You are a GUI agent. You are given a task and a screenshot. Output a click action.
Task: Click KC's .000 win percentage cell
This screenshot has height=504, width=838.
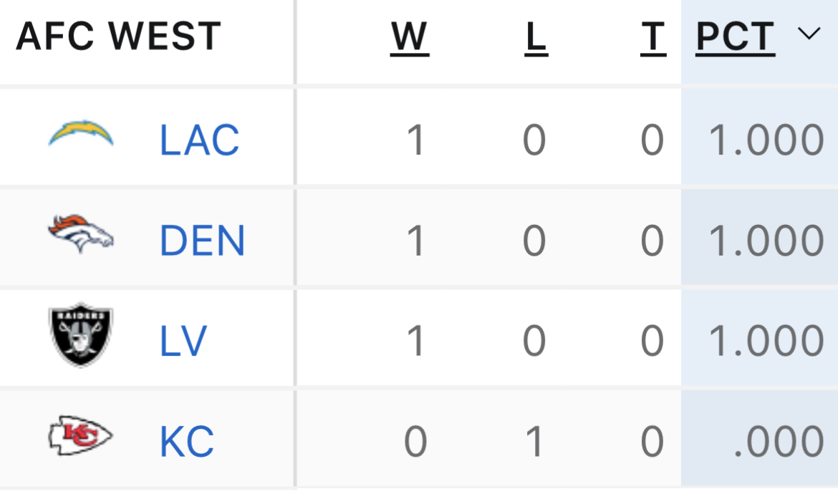(x=779, y=442)
